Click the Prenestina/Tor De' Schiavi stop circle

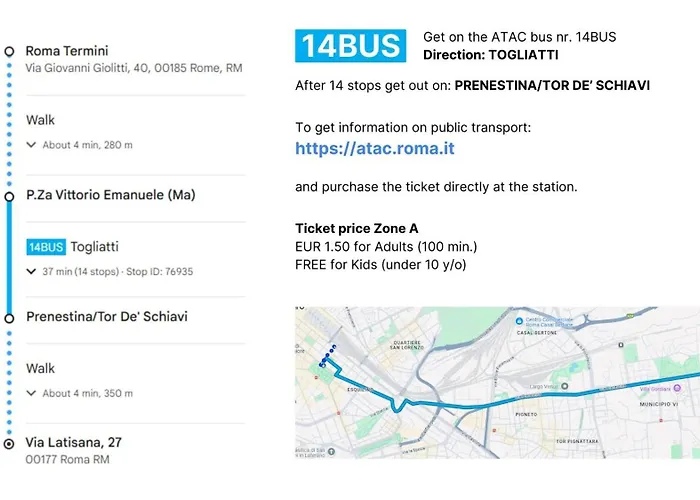(9, 317)
